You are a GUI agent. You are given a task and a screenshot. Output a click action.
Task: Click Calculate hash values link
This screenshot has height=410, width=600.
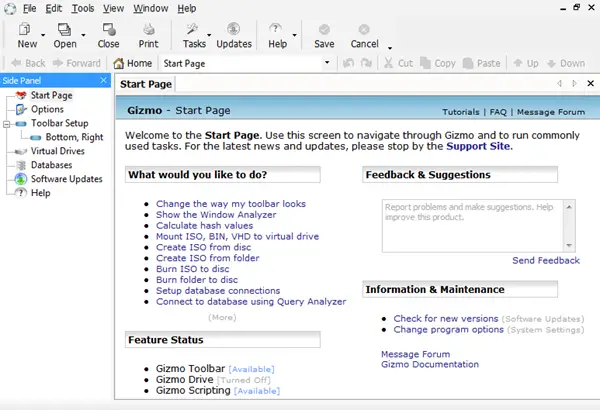[x=204, y=225]
